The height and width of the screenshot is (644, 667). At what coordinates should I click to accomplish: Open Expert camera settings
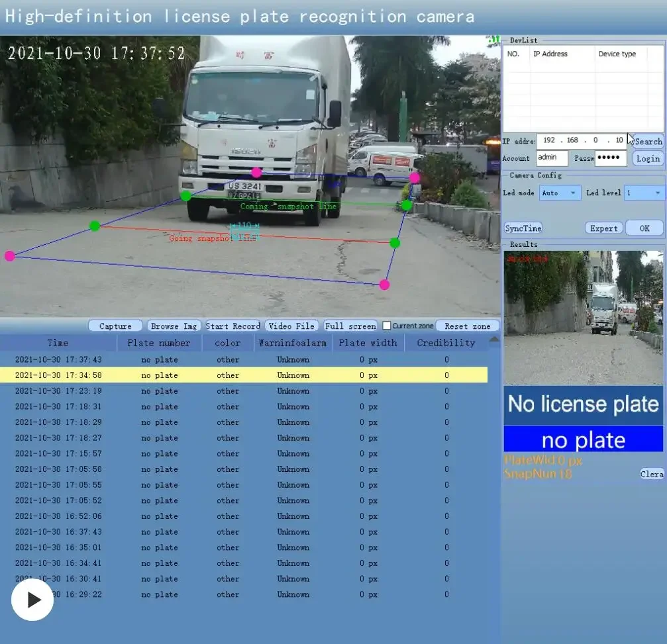click(603, 228)
